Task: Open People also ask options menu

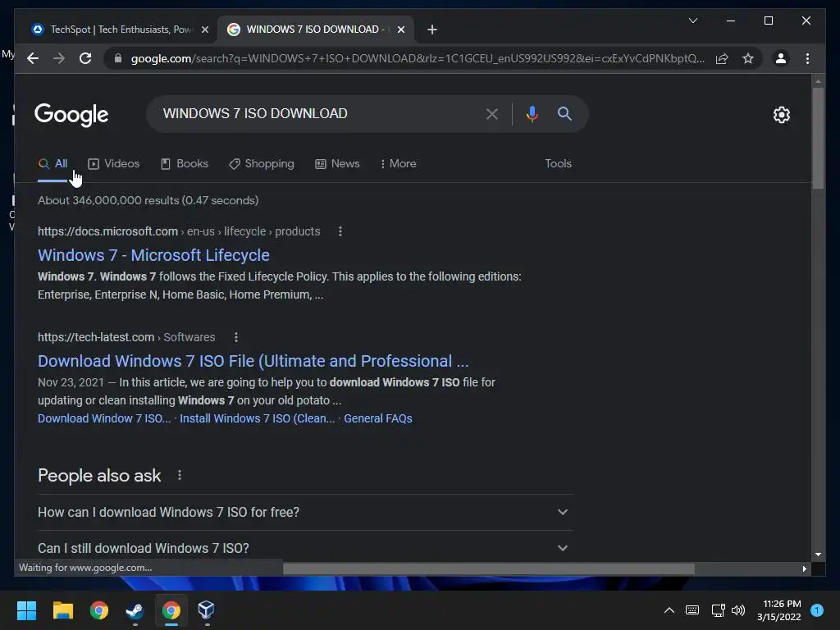Action: coord(180,475)
